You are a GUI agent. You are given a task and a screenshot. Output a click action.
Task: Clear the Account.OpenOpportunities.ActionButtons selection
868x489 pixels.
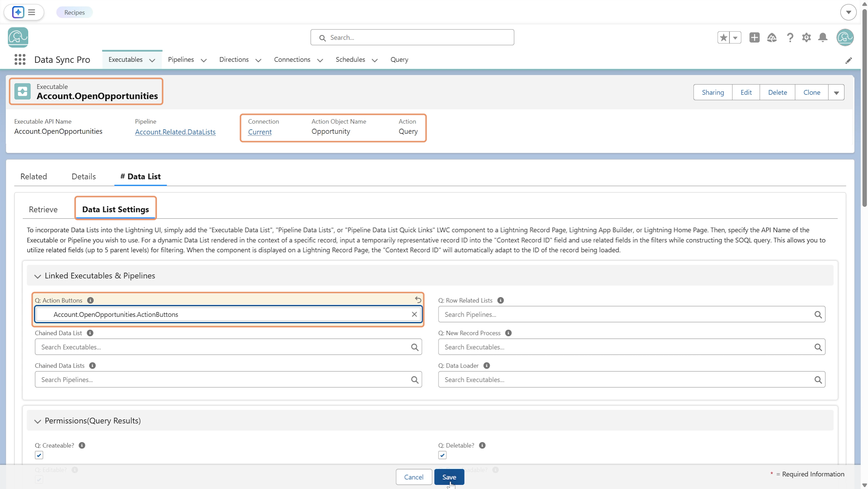(x=414, y=314)
